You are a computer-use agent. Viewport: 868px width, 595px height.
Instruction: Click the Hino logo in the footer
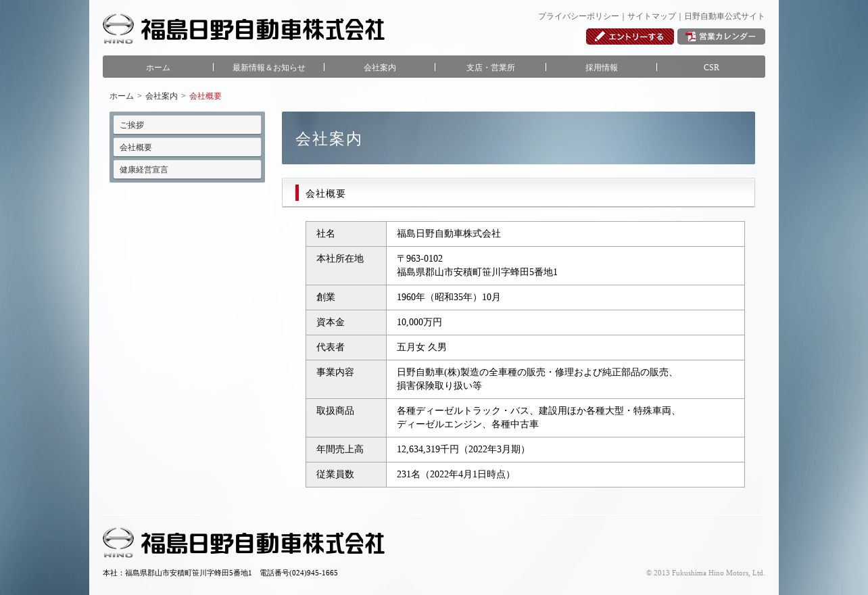[x=118, y=543]
